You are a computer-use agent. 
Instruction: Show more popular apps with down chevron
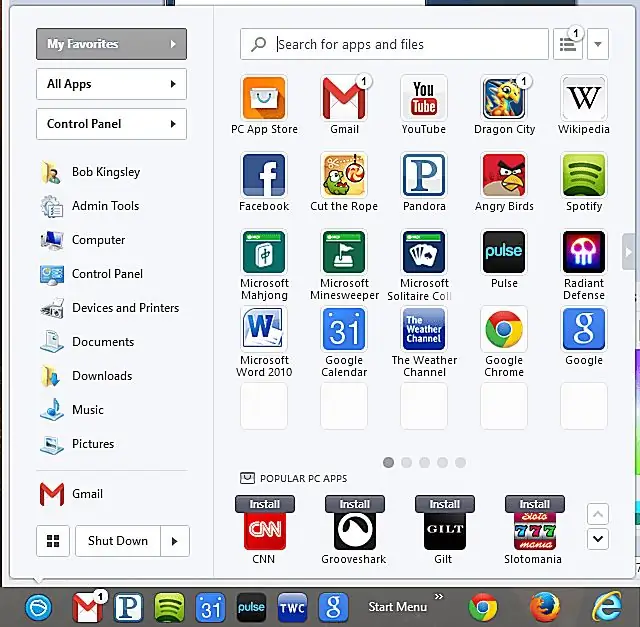pyautogui.click(x=598, y=539)
